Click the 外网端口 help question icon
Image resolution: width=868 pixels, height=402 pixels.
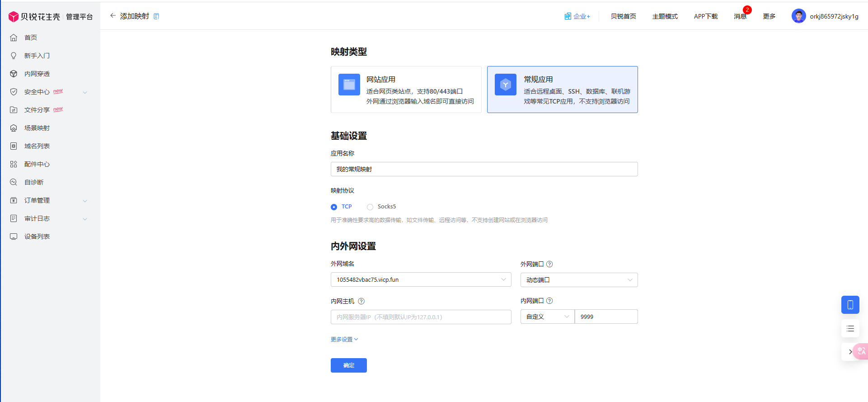549,264
